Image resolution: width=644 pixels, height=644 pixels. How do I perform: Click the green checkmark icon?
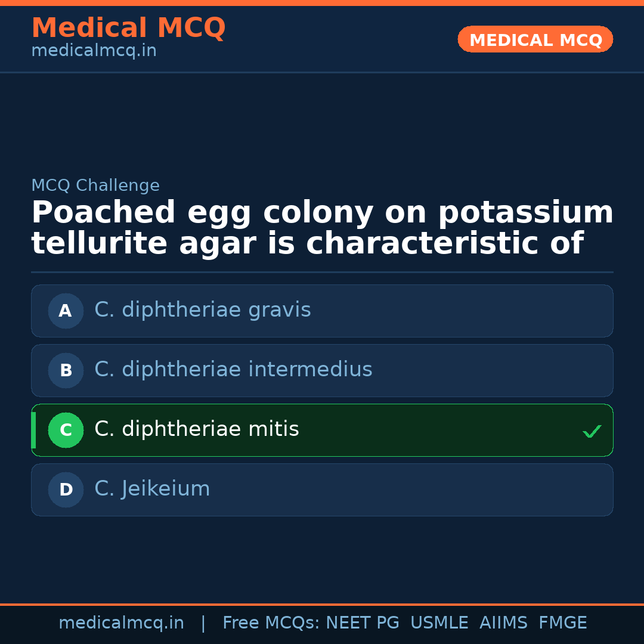click(592, 431)
